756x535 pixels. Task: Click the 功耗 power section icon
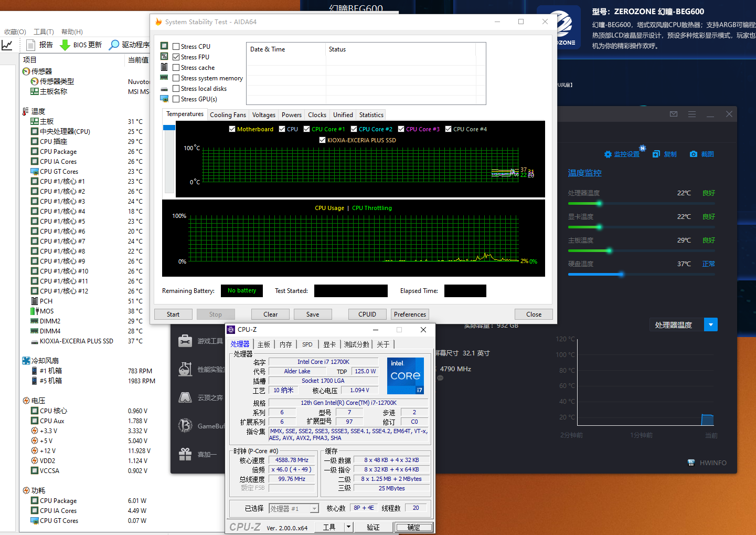pos(26,490)
